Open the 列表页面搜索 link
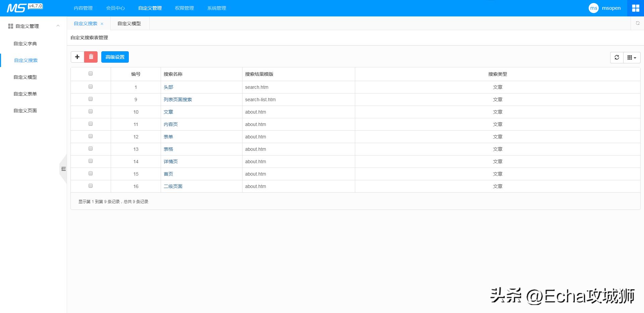Screen dimensions: 644x313 click(177, 100)
